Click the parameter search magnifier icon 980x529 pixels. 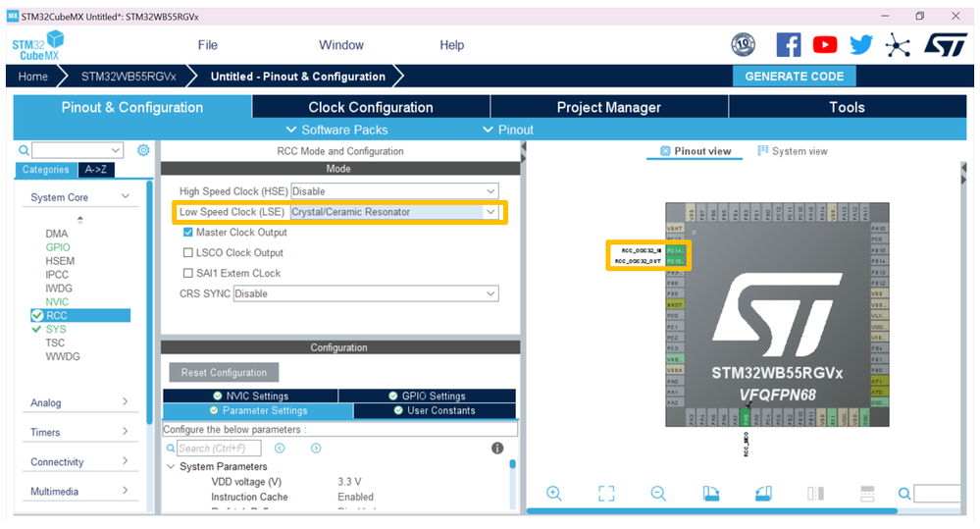(x=171, y=448)
